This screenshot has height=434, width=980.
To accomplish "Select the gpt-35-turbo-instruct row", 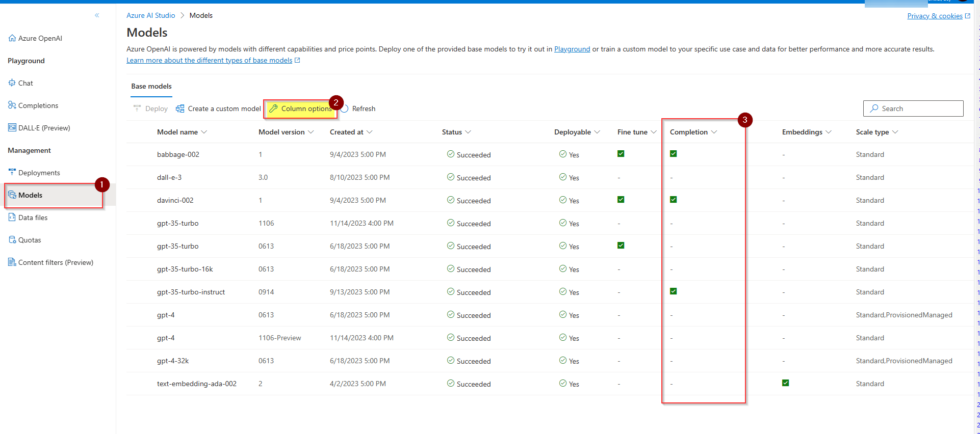I will 550,292.
